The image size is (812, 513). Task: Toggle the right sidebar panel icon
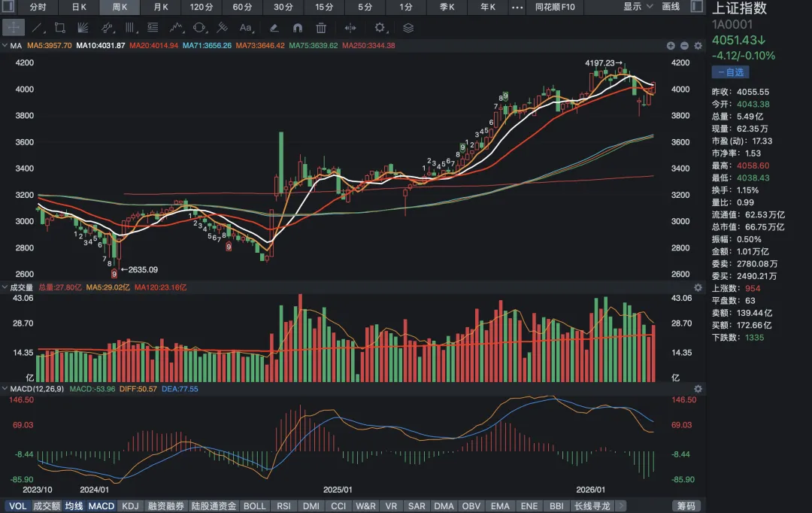697,7
